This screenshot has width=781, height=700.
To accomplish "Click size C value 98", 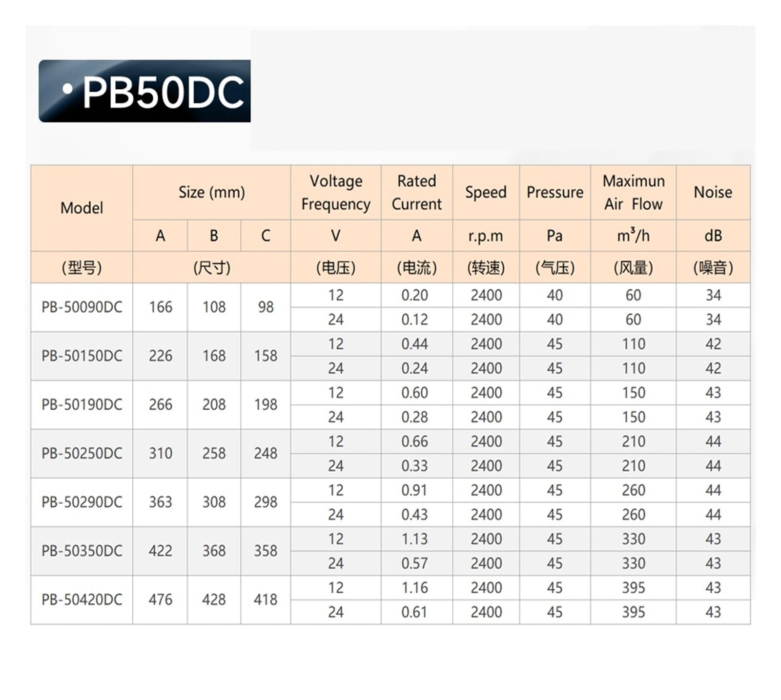I will tap(266, 307).
